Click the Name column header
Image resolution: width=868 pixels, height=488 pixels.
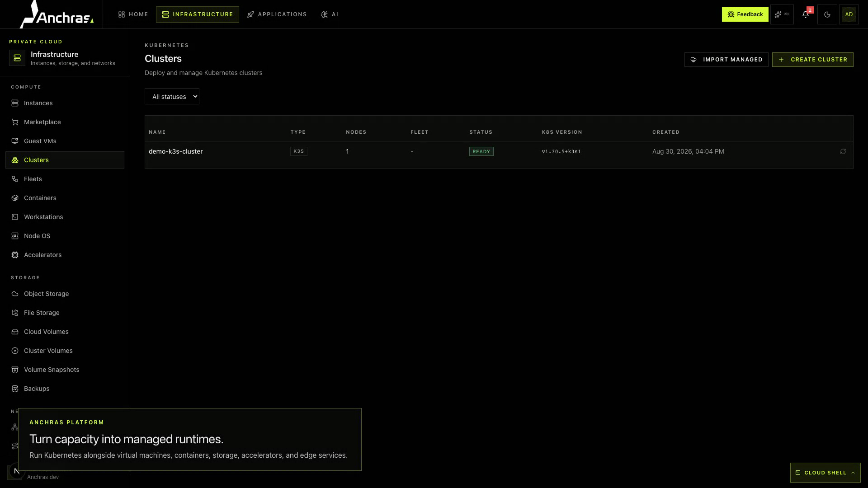pos(157,132)
